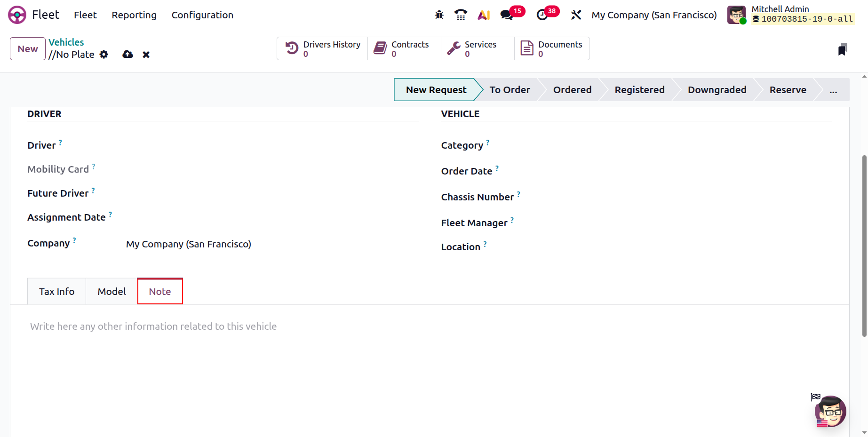Click the Fleet app logo icon
Screen dimensions: 868x437
coord(17,15)
